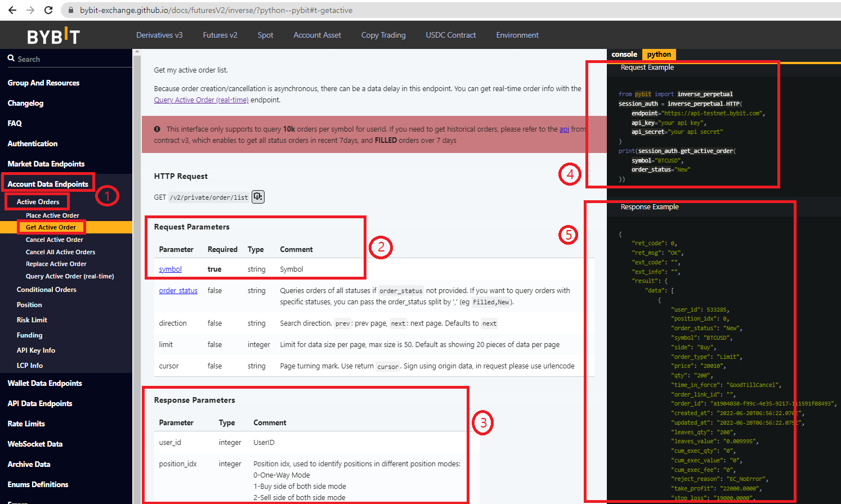
Task: Click the symbol parameter link
Action: [x=170, y=269]
